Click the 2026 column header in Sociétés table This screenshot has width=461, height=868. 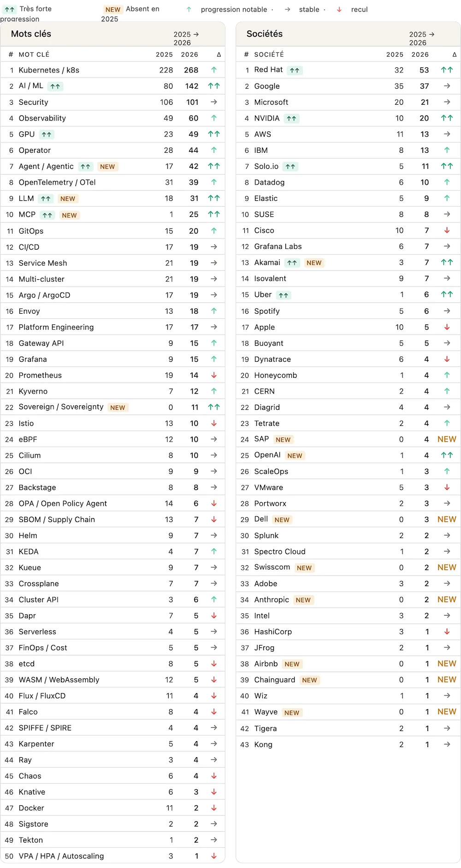420,54
